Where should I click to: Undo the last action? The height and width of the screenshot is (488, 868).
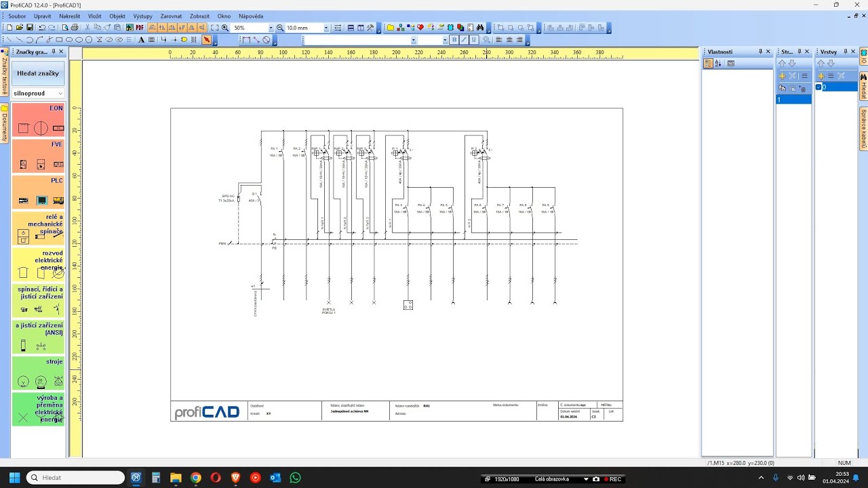tap(42, 28)
